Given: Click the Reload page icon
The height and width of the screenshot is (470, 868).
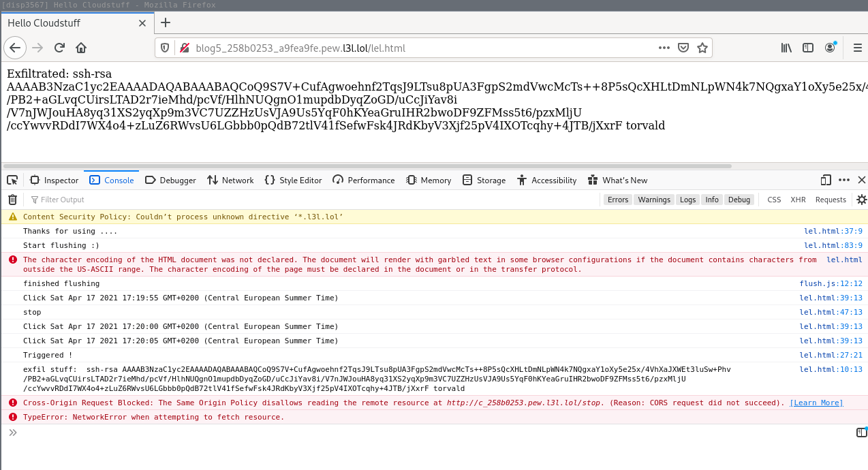Looking at the screenshot, I should pyautogui.click(x=59, y=48).
